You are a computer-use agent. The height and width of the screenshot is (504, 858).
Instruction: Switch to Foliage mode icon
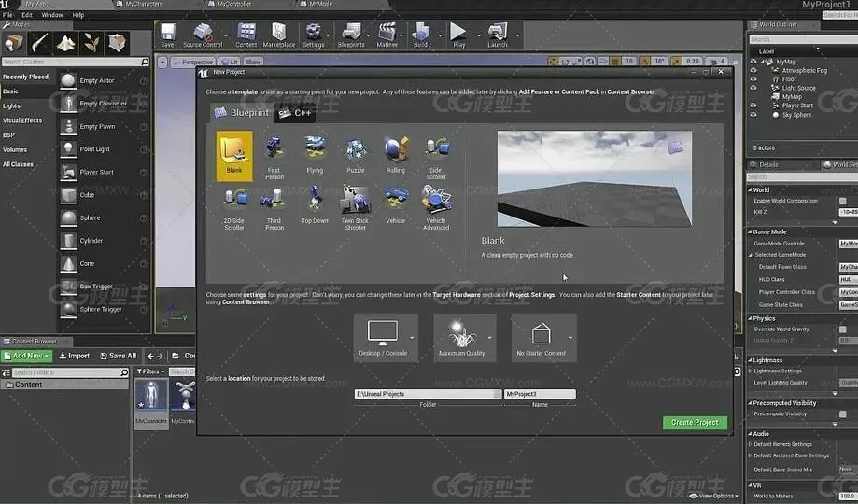[x=91, y=43]
